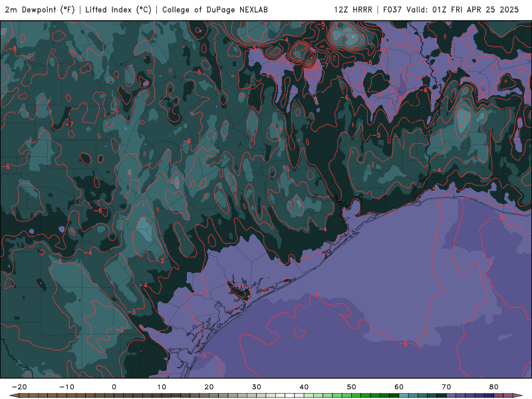Click the "F037 Valid: 01Z FRI APR 25 2025" text
This screenshot has width=532, height=399.
(x=451, y=10)
